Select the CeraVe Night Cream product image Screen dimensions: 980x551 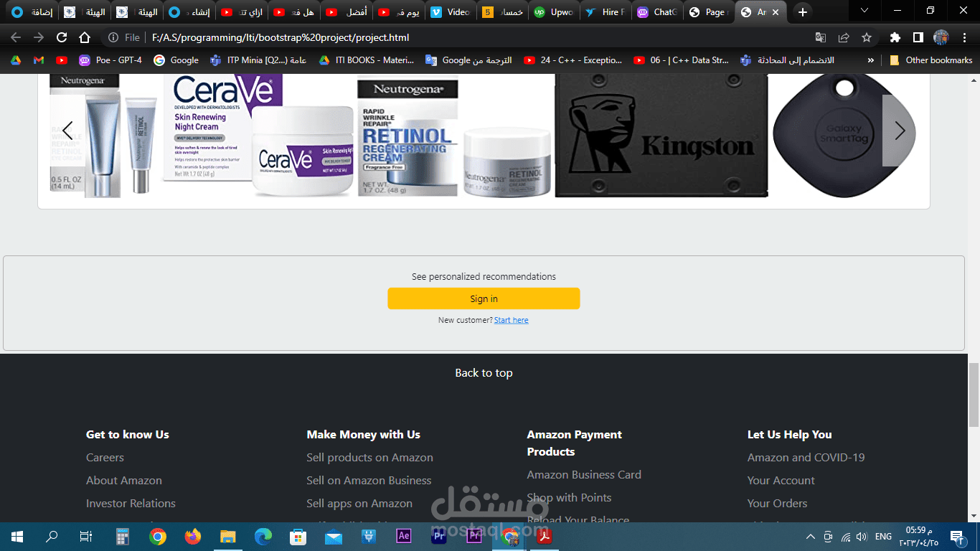259,135
